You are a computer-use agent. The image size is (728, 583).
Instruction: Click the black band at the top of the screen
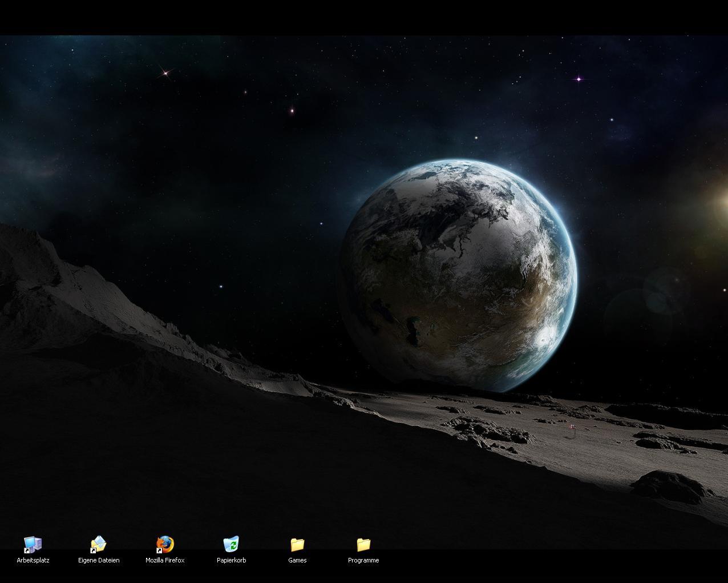click(x=364, y=17)
